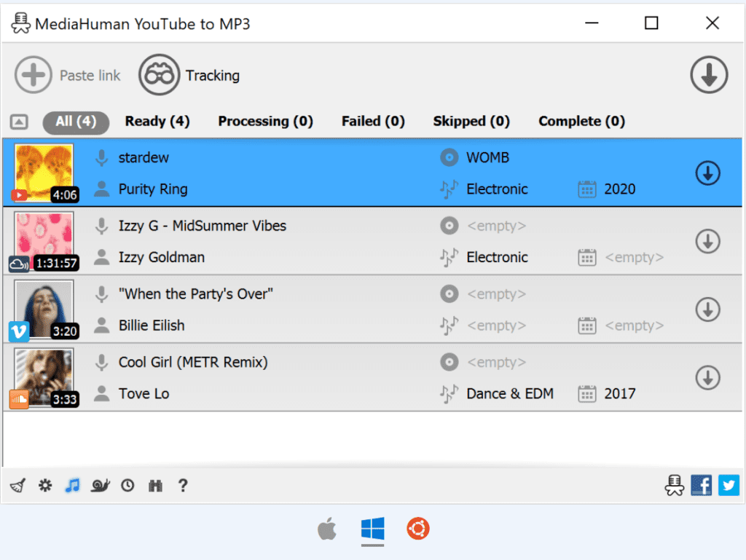Open the Twitter link icon
The height and width of the screenshot is (560, 746).
point(729,486)
